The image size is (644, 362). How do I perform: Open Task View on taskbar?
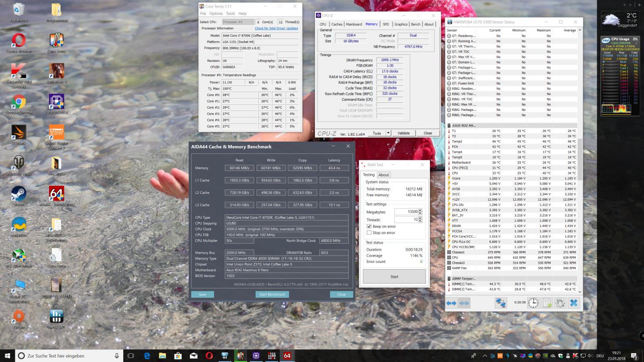click(131, 356)
